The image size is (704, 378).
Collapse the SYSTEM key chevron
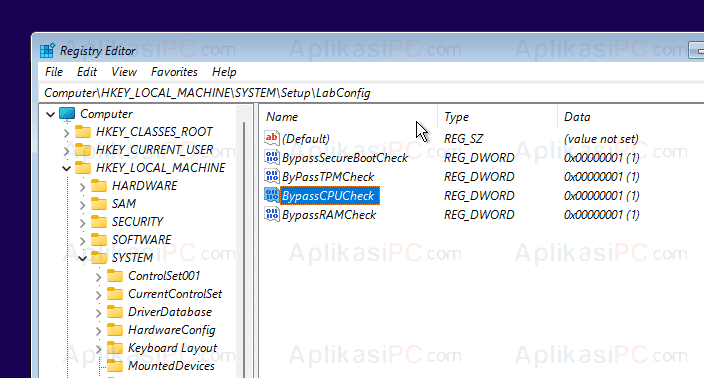tap(83, 258)
